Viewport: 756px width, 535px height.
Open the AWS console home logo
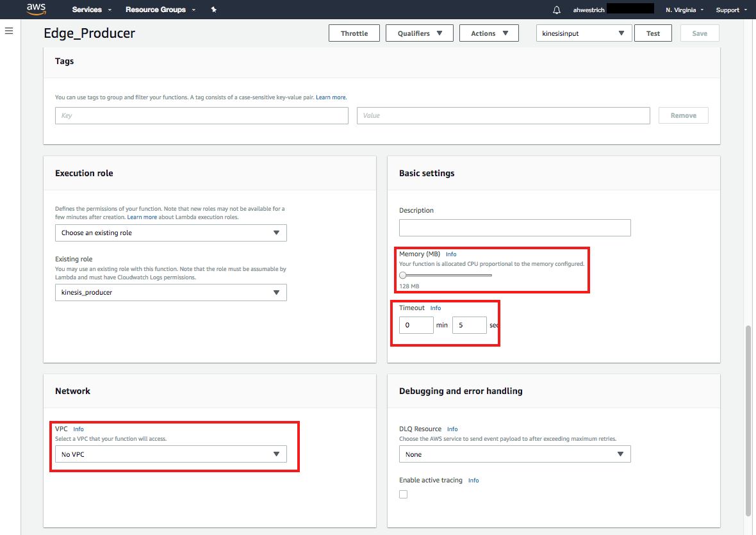(x=36, y=9)
